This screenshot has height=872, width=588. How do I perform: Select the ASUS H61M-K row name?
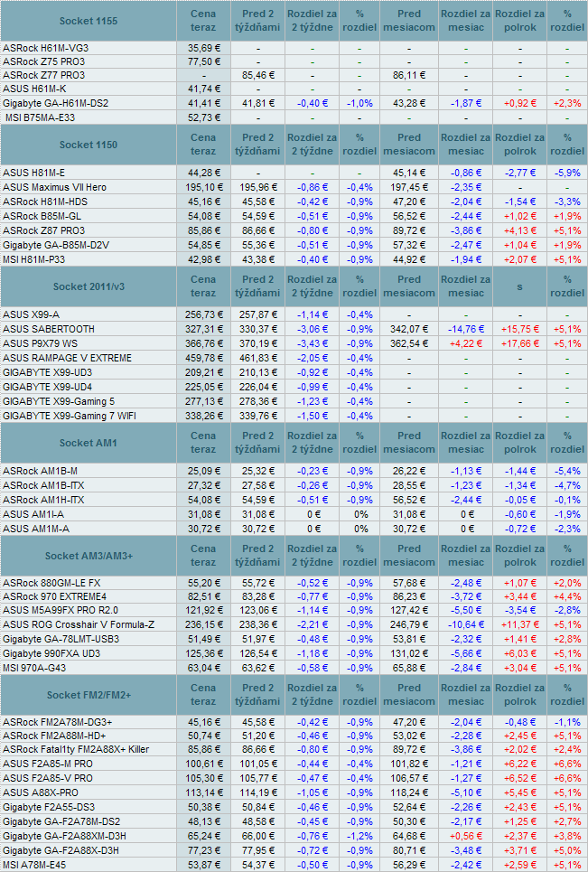(x=34, y=88)
